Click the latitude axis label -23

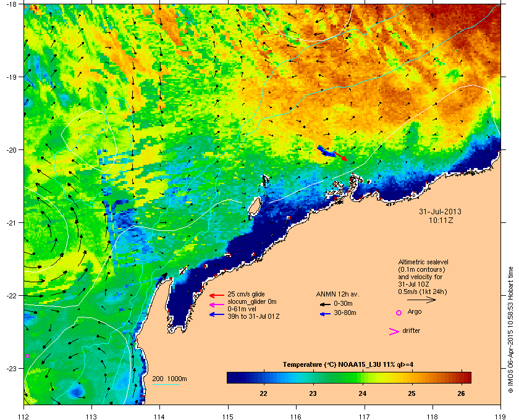11,368
